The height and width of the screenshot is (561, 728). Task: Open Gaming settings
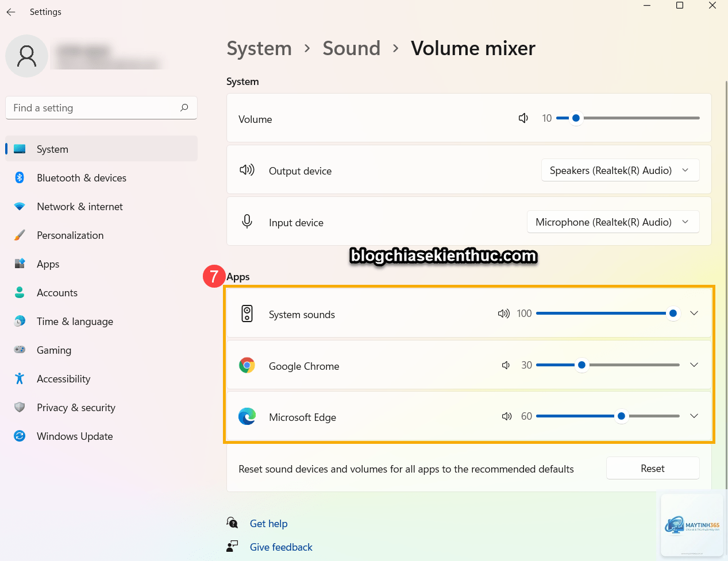pos(101,350)
